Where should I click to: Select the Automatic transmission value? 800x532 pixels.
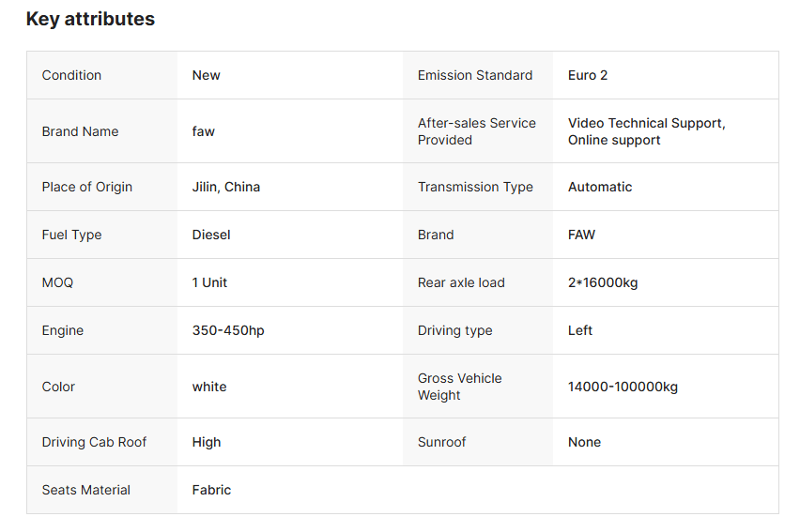(x=600, y=187)
